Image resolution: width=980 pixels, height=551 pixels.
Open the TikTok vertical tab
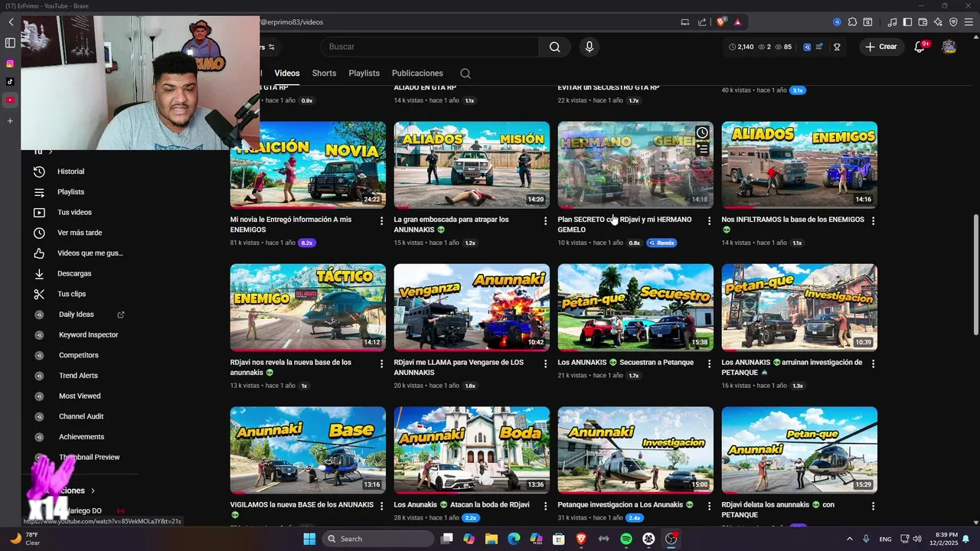tap(10, 82)
